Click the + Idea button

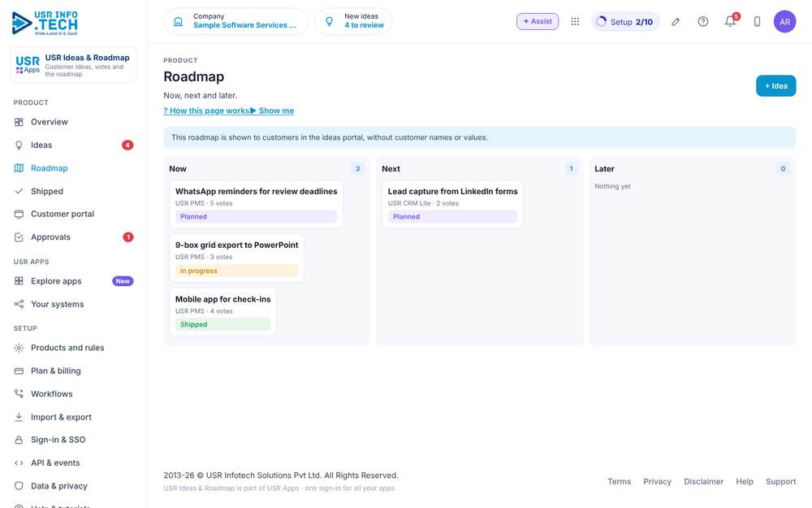775,86
